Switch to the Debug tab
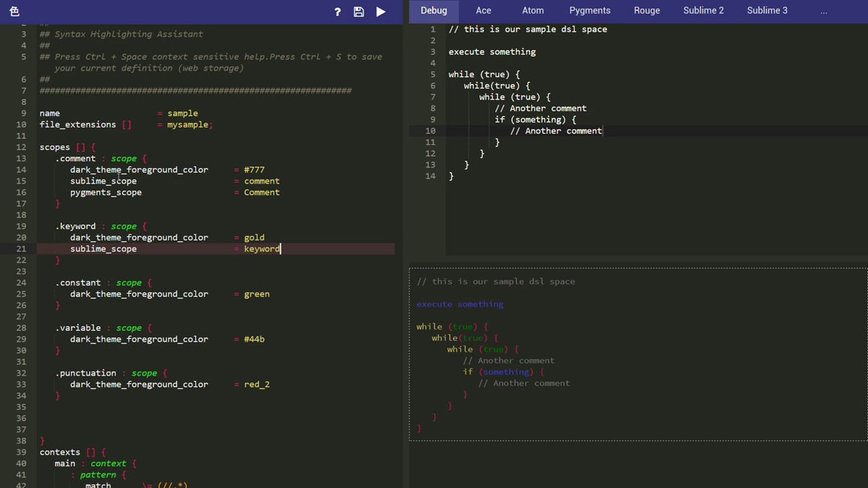Viewport: 868px width, 488px height. pos(433,10)
